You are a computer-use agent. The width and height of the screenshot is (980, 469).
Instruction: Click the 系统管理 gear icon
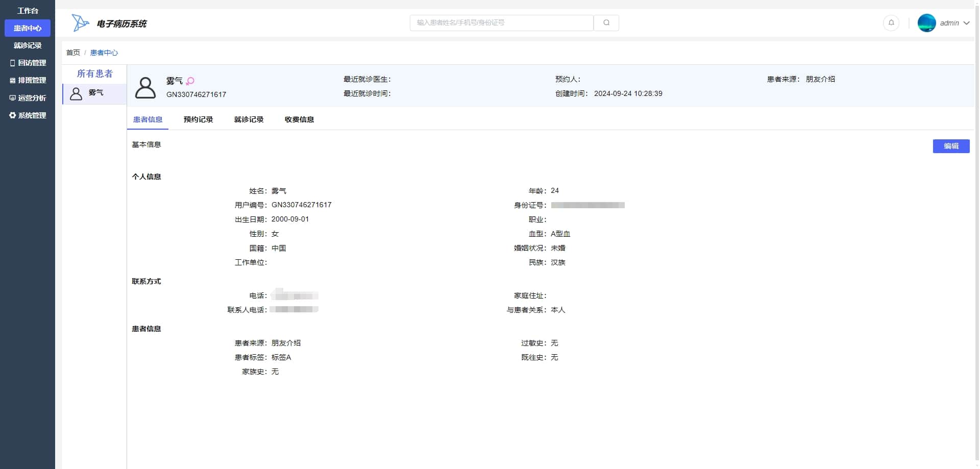(13, 115)
